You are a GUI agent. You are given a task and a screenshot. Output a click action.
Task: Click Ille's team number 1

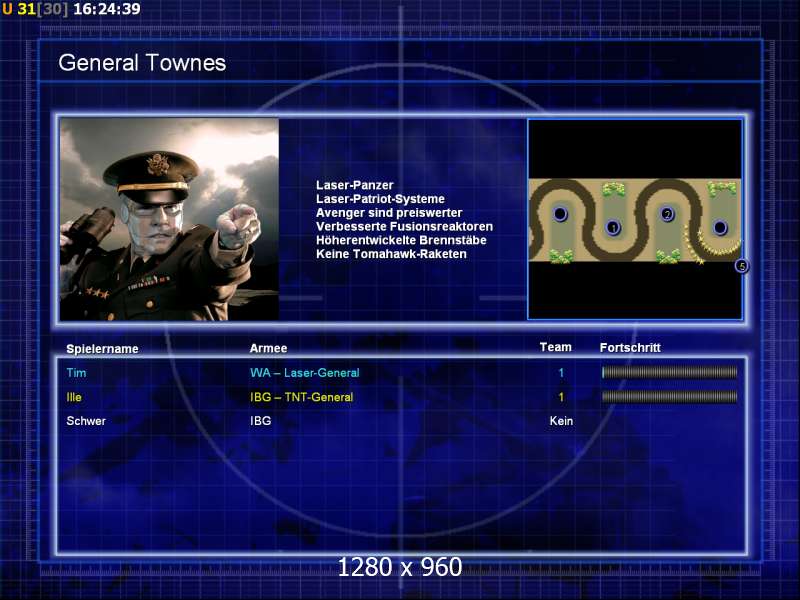point(561,397)
